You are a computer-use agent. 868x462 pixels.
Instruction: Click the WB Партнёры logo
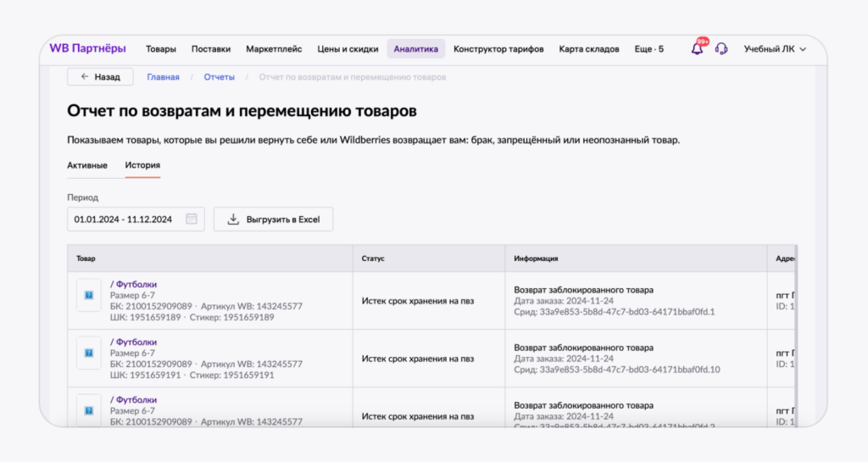(x=87, y=48)
